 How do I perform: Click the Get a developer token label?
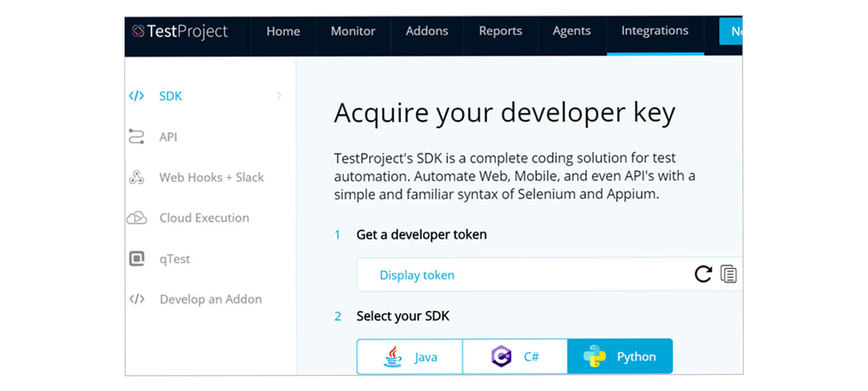click(x=422, y=235)
